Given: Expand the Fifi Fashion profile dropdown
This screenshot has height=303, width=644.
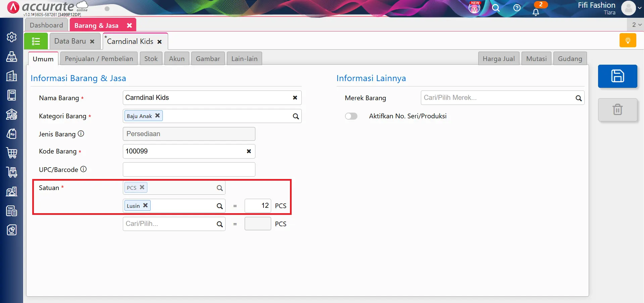Looking at the screenshot, I should point(630,8).
